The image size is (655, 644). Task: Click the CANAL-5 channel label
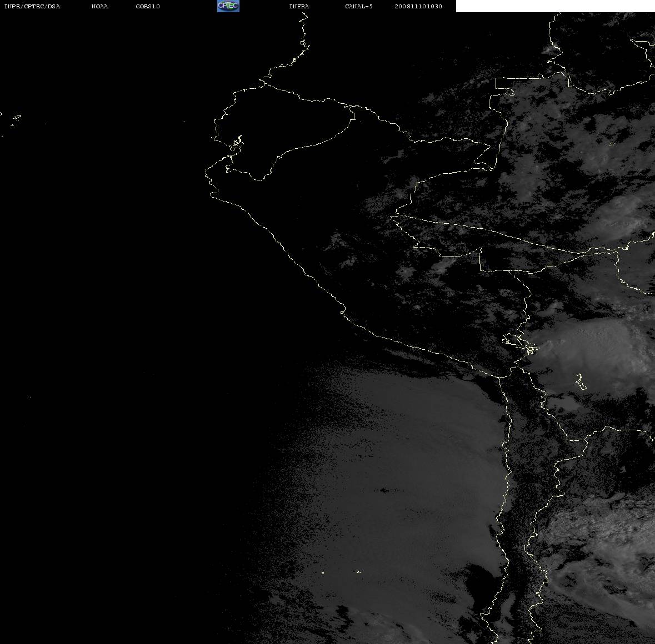[x=359, y=6]
